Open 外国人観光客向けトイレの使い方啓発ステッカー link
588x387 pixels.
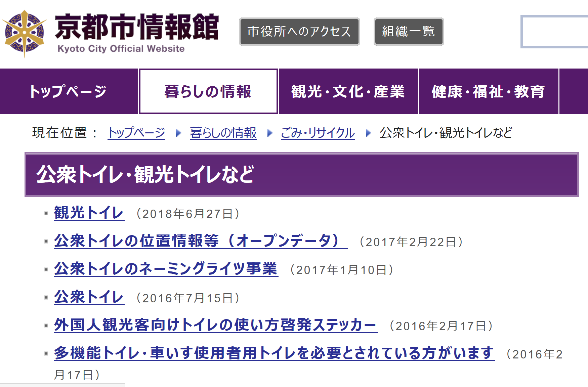pyautogui.click(x=215, y=325)
